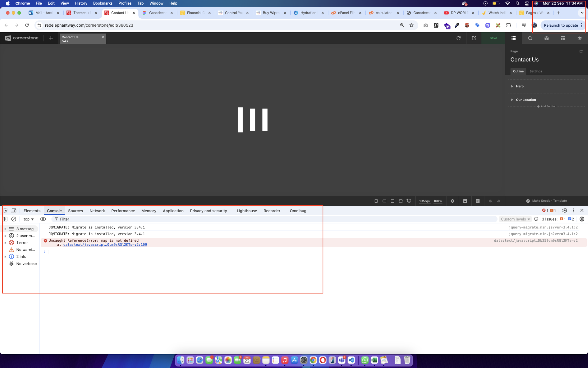The image size is (588, 368).
Task: Switch to the Network tab
Action: 97,211
